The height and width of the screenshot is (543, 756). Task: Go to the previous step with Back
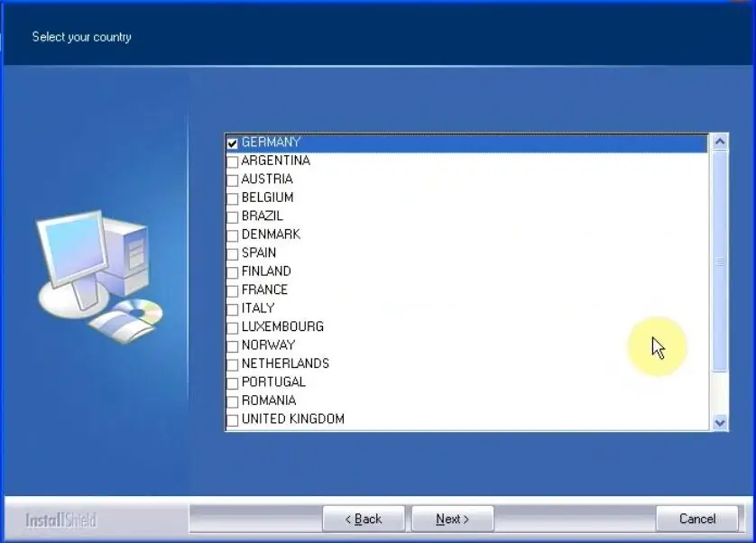[364, 519]
